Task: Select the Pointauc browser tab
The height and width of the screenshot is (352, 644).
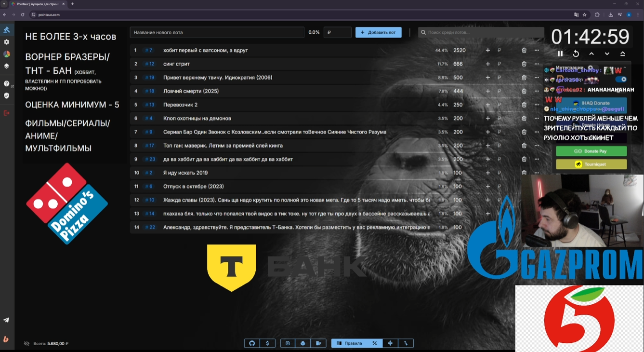Action: point(37,4)
